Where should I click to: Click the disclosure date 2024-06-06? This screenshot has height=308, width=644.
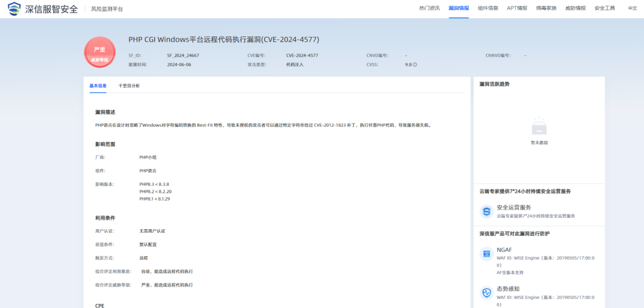point(179,64)
